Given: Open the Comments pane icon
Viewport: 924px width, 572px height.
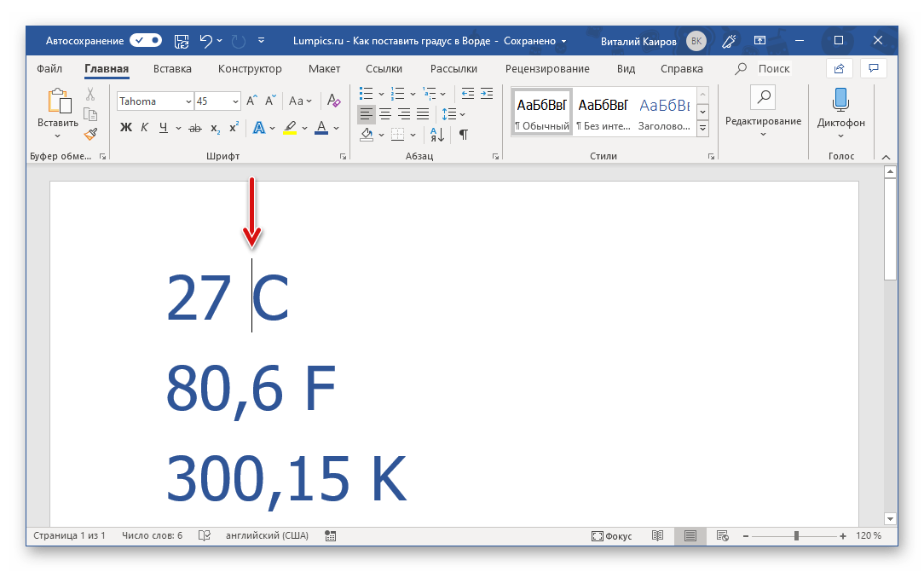Looking at the screenshot, I should tap(874, 68).
